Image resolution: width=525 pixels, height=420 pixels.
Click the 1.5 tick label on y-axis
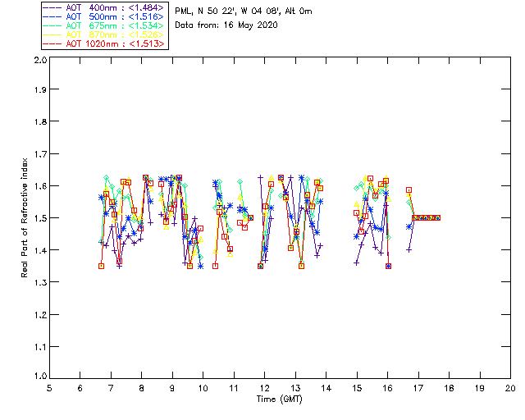tap(39, 218)
